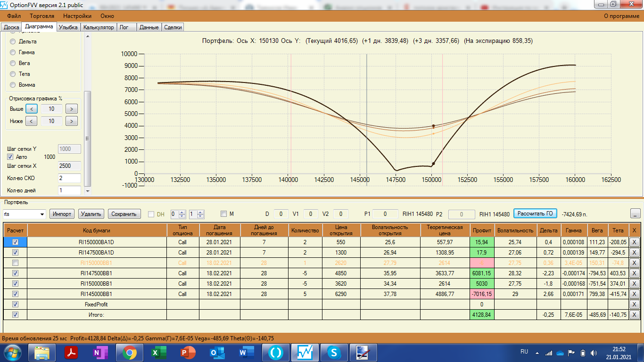Screen dimensions: 644x362
Task: Click the battery tray icon
Action: tap(583, 353)
